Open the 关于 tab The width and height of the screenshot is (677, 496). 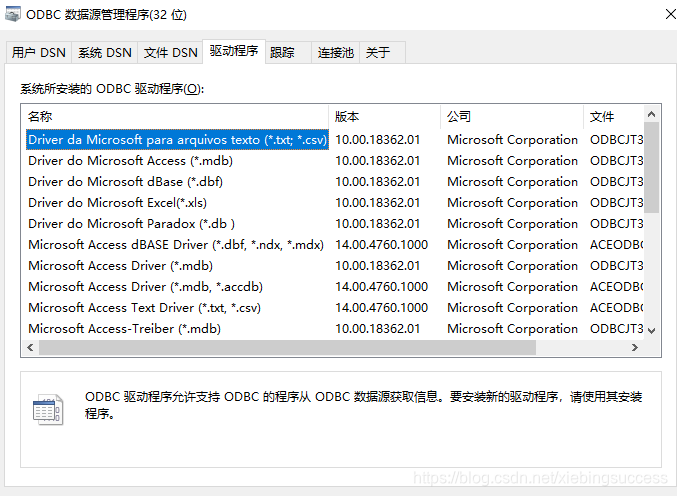click(383, 53)
